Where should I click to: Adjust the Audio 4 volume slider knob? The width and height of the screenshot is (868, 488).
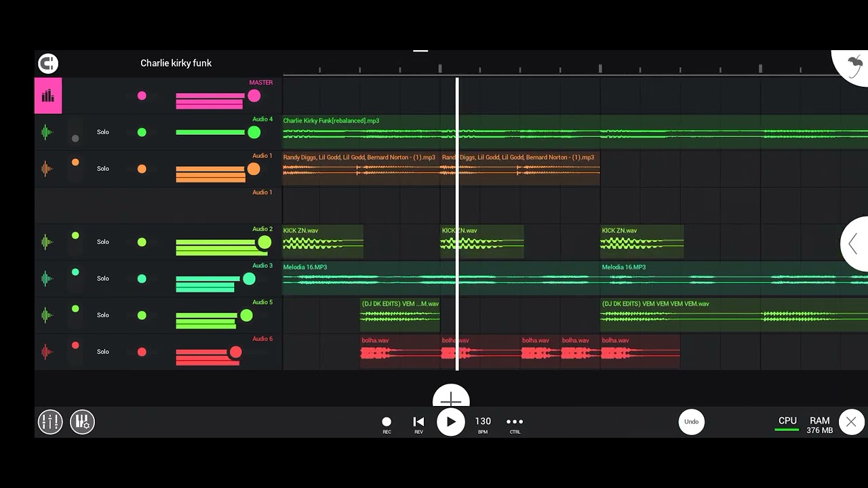point(254,132)
